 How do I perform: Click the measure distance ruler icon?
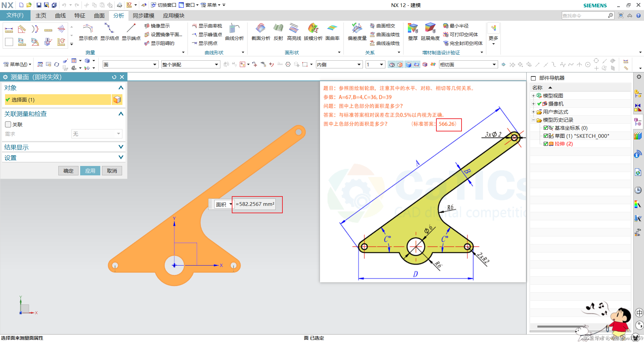click(x=9, y=30)
